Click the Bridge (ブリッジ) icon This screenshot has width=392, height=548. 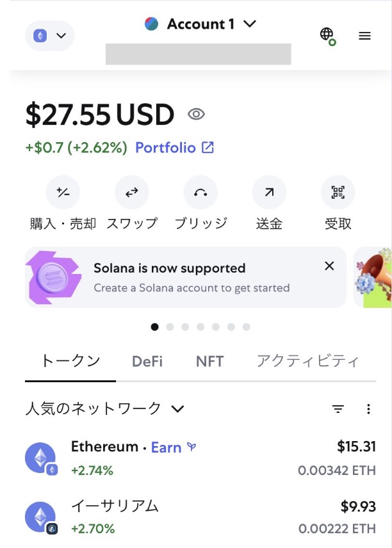[x=200, y=193]
